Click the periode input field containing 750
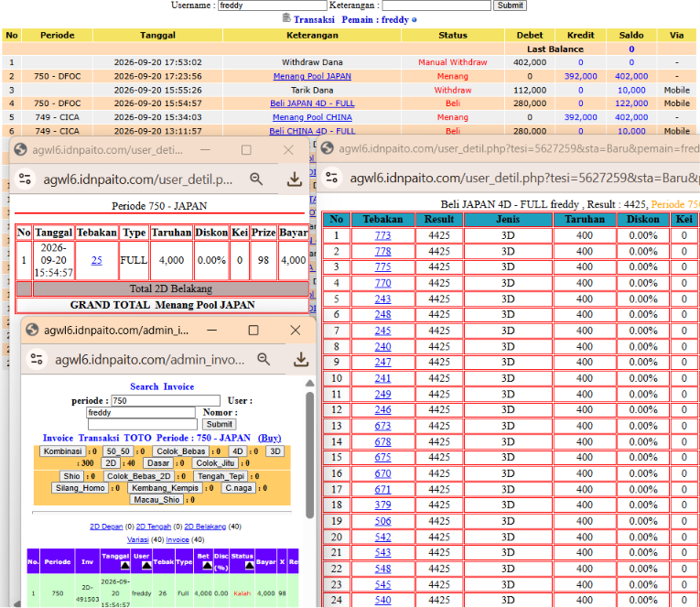700x608 pixels. click(166, 401)
